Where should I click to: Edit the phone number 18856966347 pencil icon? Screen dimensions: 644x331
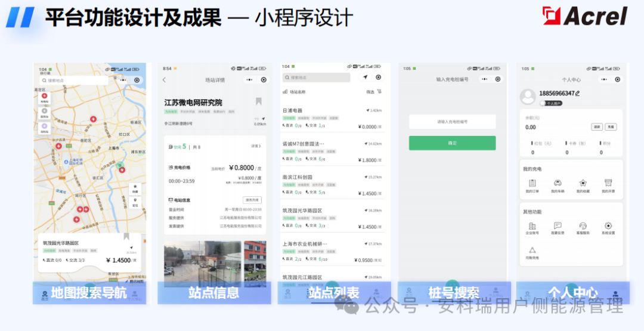577,94
